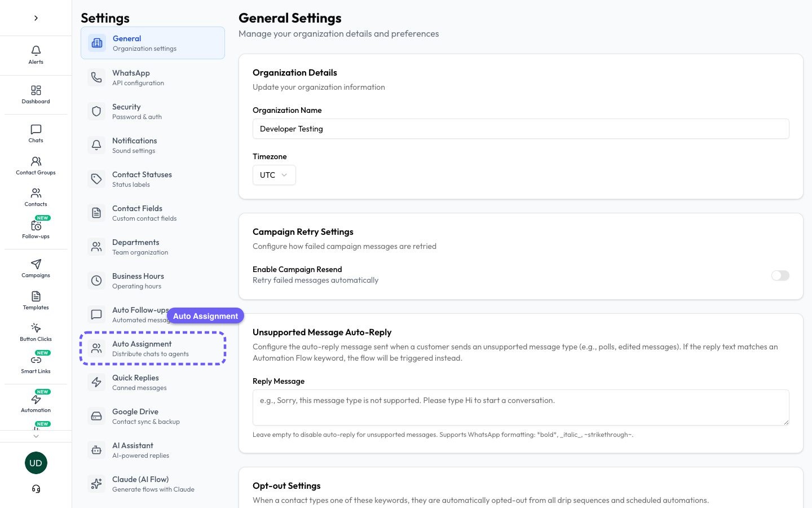The image size is (812, 508).
Task: Open Campaigns paper plane icon
Action: tap(36, 264)
